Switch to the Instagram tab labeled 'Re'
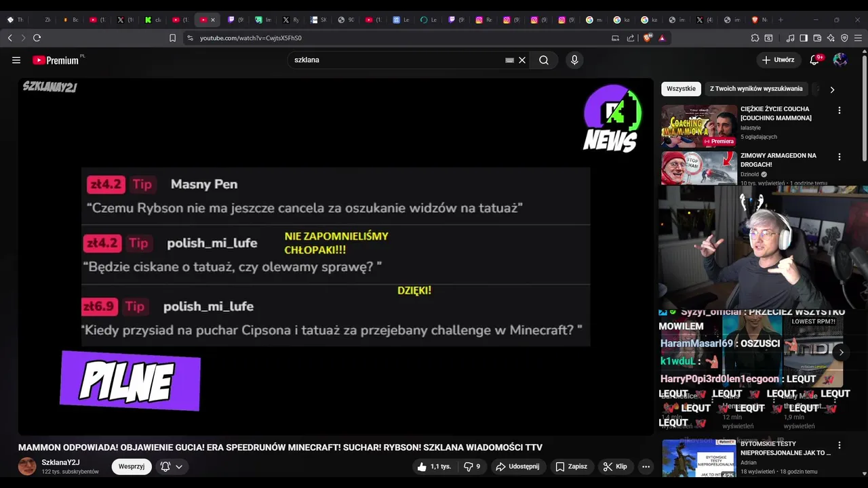 coord(484,20)
